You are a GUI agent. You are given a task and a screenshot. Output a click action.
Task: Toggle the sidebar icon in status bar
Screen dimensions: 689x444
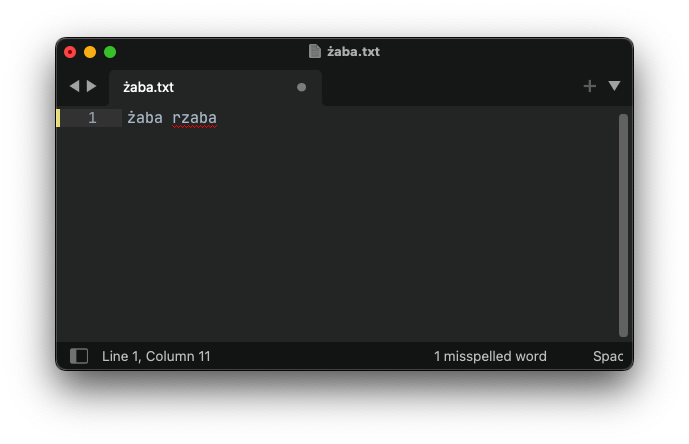pos(79,356)
